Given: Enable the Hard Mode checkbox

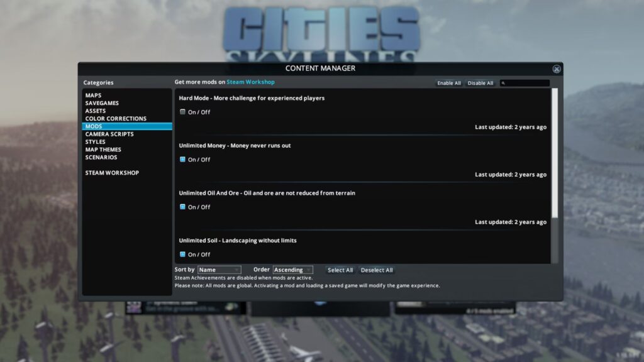Looking at the screenshot, I should (x=182, y=112).
